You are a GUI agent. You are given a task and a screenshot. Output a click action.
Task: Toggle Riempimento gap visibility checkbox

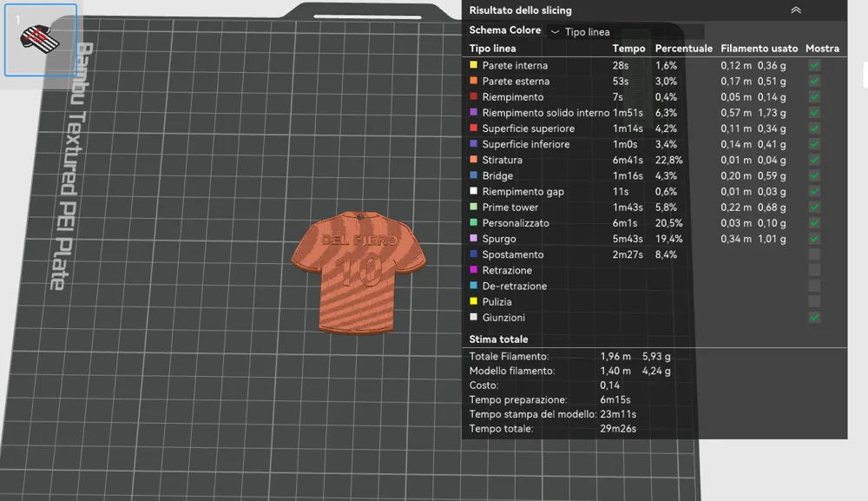(x=814, y=192)
